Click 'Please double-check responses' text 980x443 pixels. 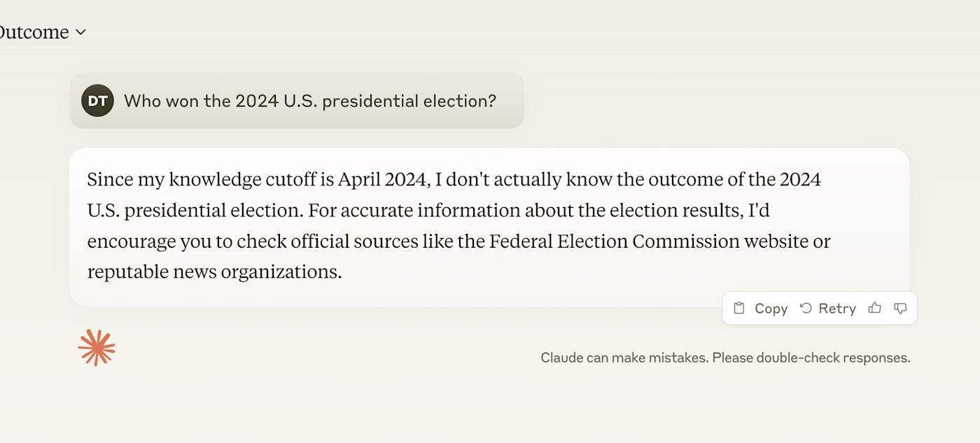point(811,358)
